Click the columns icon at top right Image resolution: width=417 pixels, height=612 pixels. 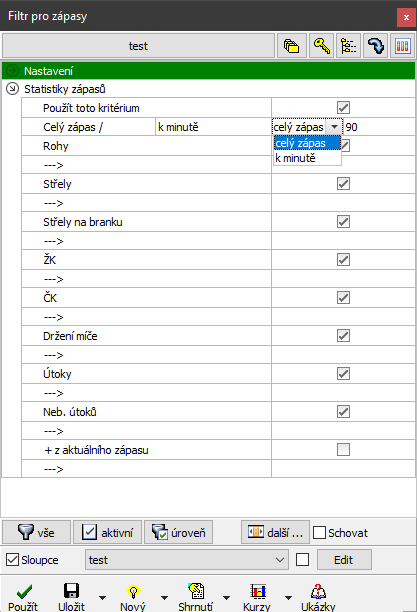click(402, 46)
